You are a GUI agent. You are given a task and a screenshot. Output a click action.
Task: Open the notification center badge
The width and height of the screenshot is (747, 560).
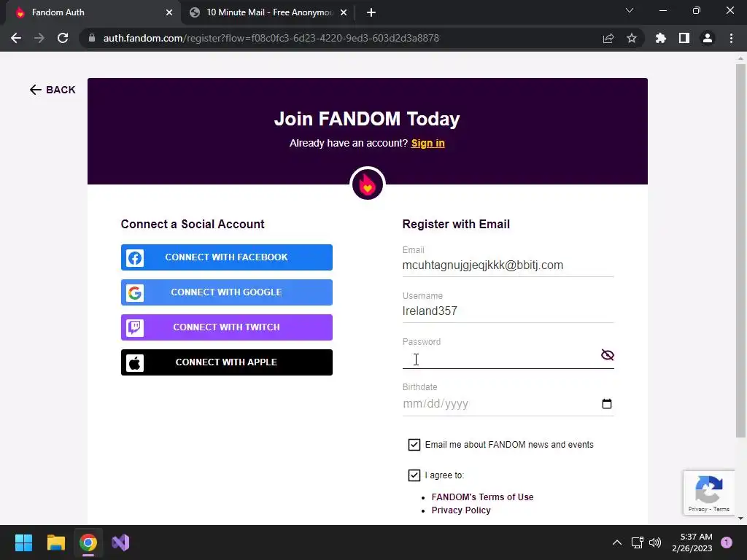tap(727, 542)
